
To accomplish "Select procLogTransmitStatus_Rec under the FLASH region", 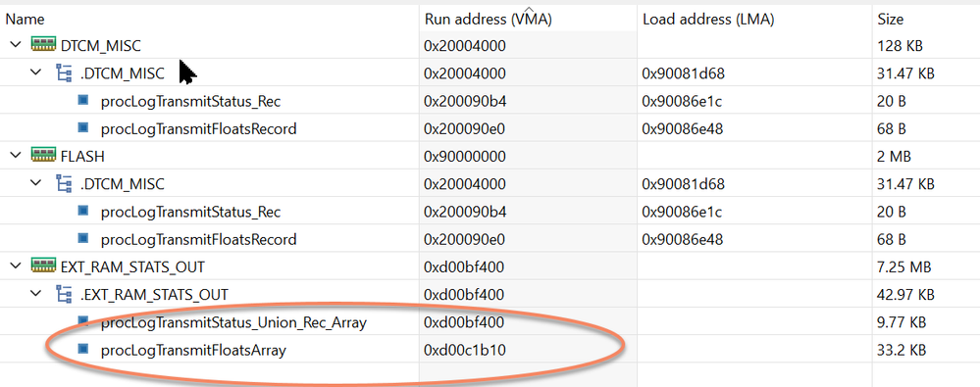I will pos(490,212).
